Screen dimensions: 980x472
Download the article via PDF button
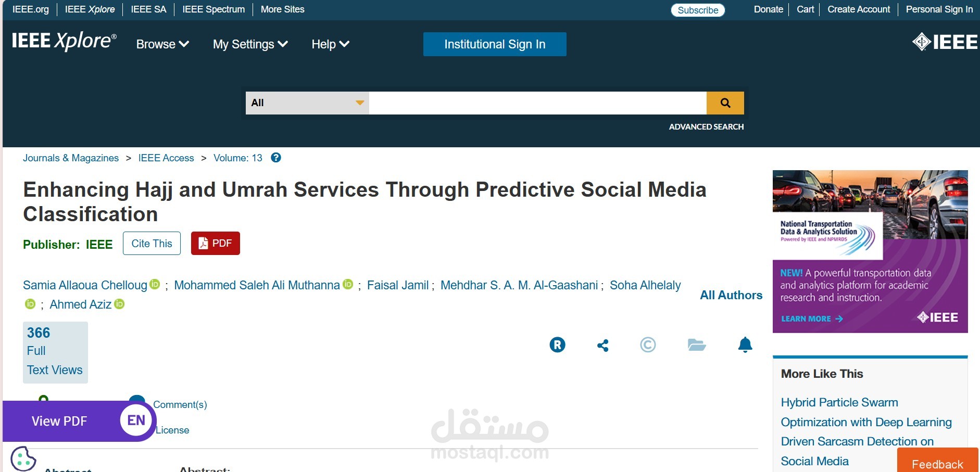pos(216,243)
